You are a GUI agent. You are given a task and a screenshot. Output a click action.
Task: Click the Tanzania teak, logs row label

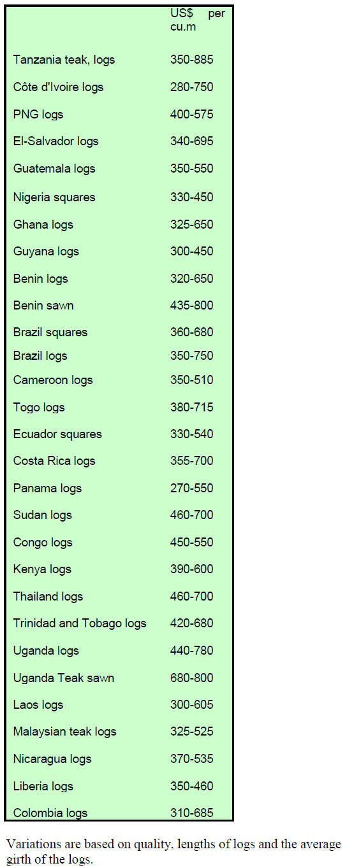click(64, 60)
